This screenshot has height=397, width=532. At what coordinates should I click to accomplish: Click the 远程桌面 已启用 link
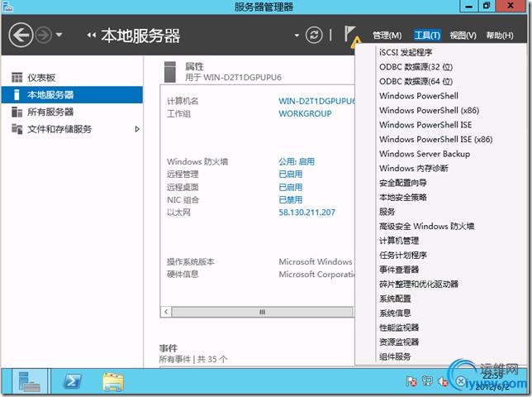click(291, 187)
